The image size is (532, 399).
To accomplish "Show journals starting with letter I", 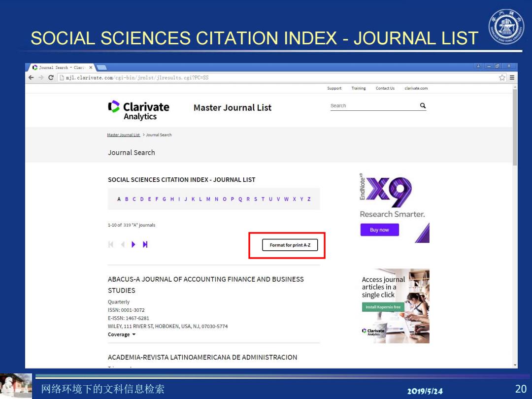I will point(179,199).
